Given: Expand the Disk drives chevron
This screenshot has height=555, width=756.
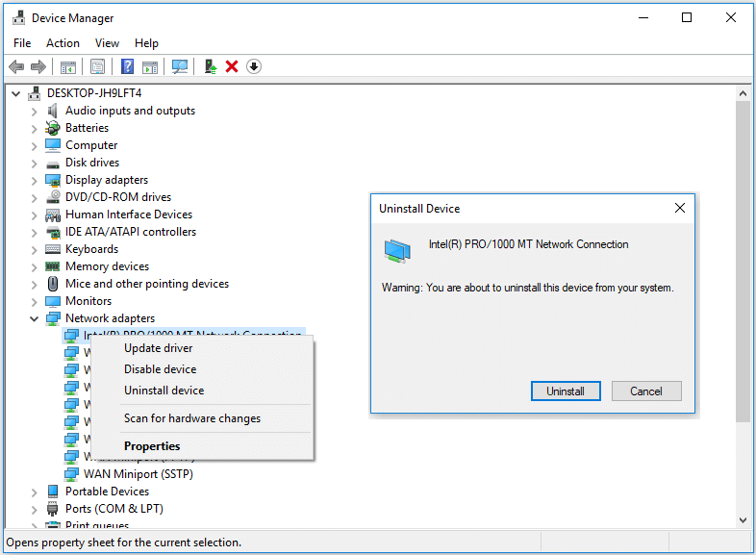Looking at the screenshot, I should [x=34, y=164].
